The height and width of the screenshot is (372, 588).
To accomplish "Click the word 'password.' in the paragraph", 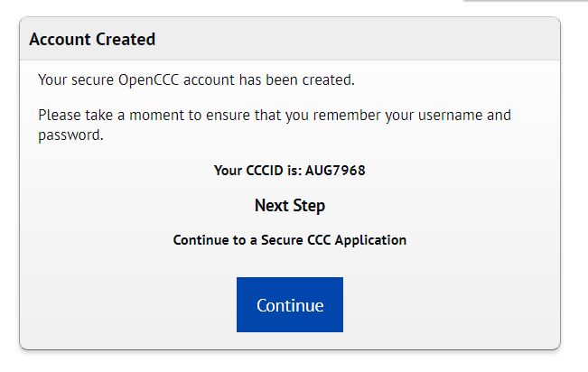I will 70,135.
